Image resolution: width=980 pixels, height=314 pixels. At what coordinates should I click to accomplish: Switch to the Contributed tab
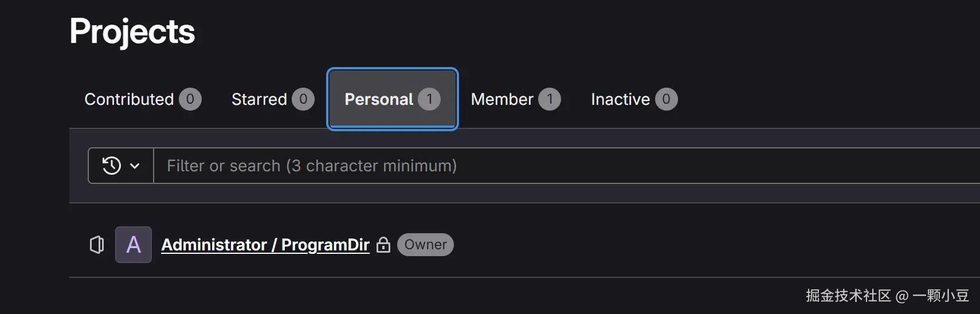[130, 99]
